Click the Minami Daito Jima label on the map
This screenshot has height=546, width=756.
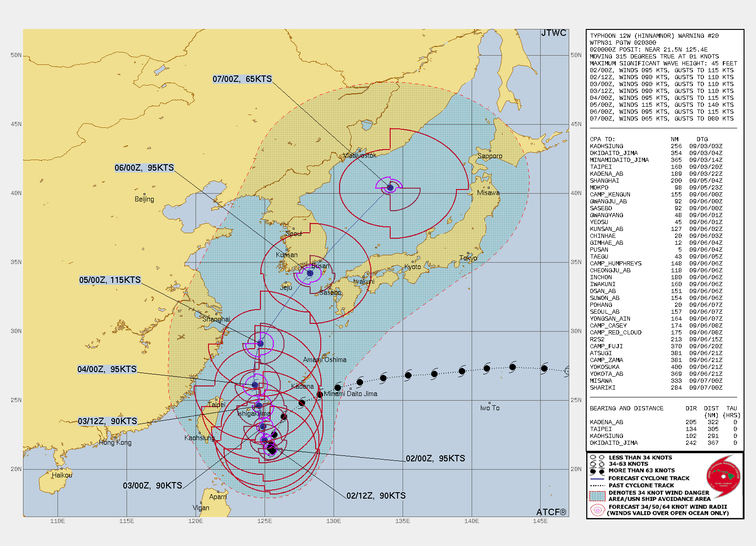tap(351, 394)
